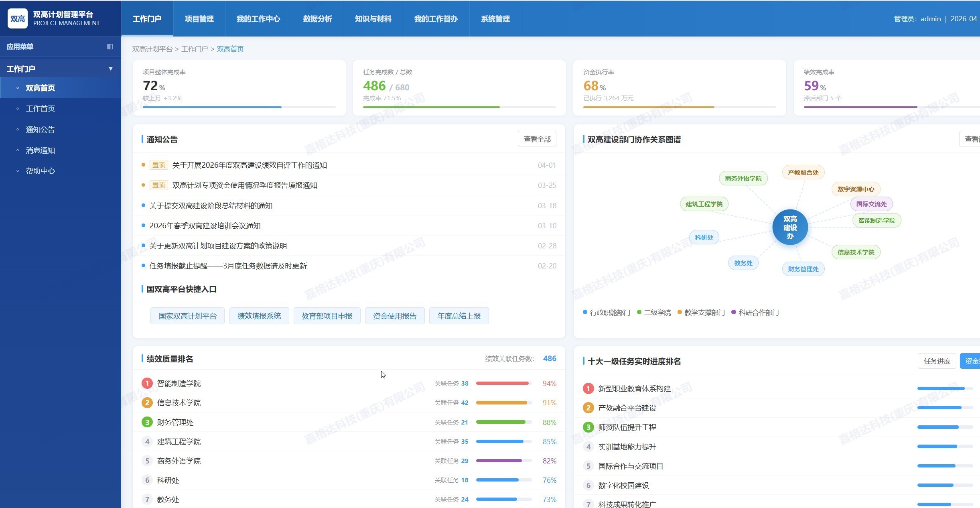Toggle 行政职能部门 legend item
This screenshot has height=508, width=980.
(x=606, y=313)
